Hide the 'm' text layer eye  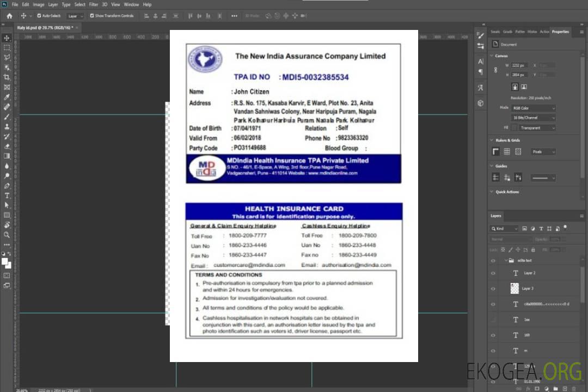coord(493,351)
